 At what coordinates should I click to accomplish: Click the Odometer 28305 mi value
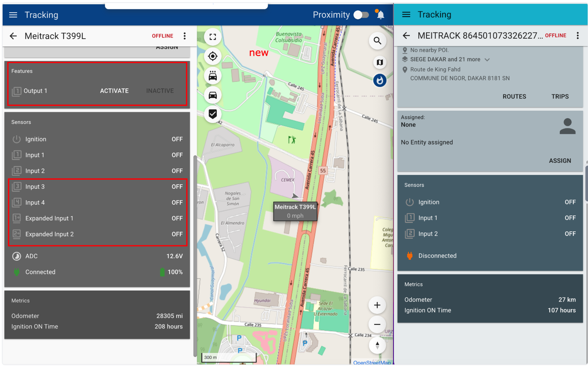coord(169,316)
